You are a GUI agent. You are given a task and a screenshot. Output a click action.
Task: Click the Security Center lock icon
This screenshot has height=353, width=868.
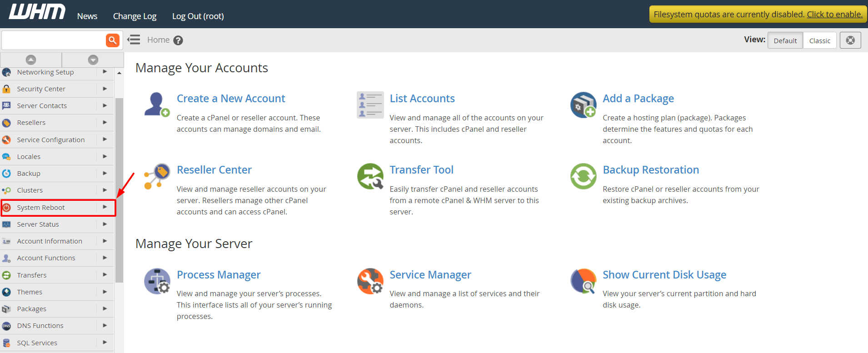[6, 89]
